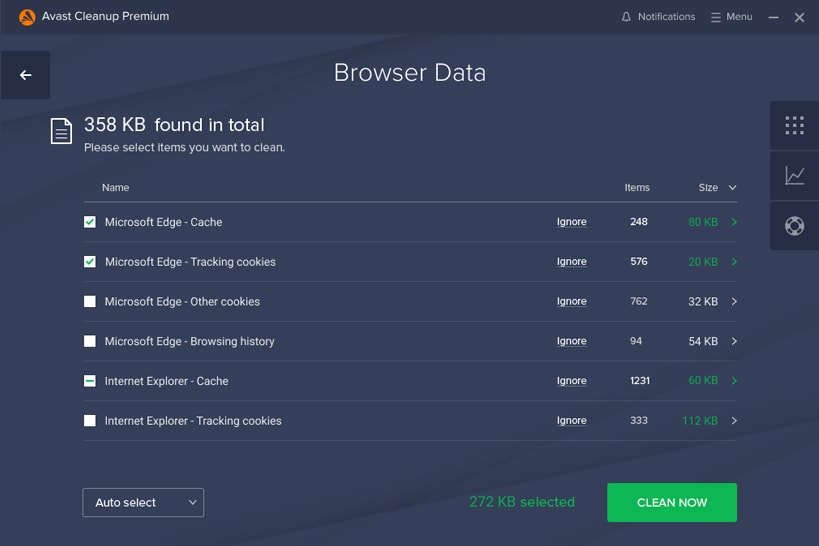
Task: Sort by the Size column header
Action: coord(708,188)
